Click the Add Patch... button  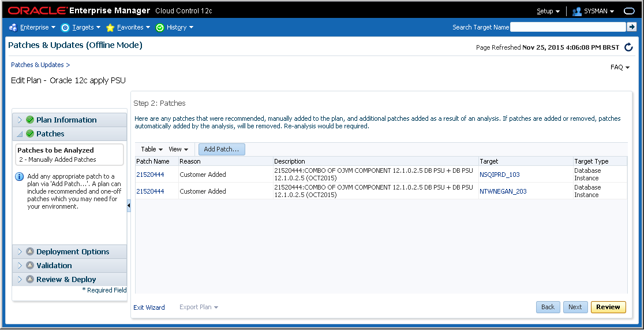click(x=222, y=149)
